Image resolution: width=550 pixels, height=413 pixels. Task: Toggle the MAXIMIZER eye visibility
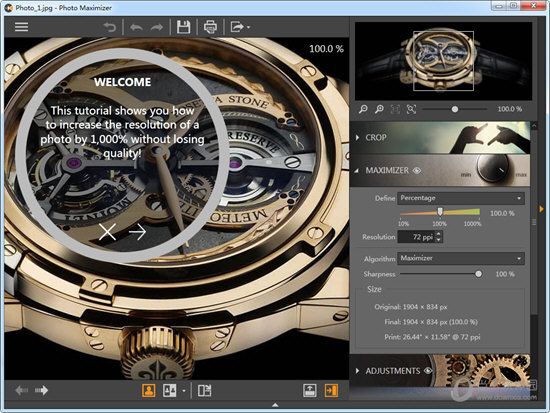[417, 171]
